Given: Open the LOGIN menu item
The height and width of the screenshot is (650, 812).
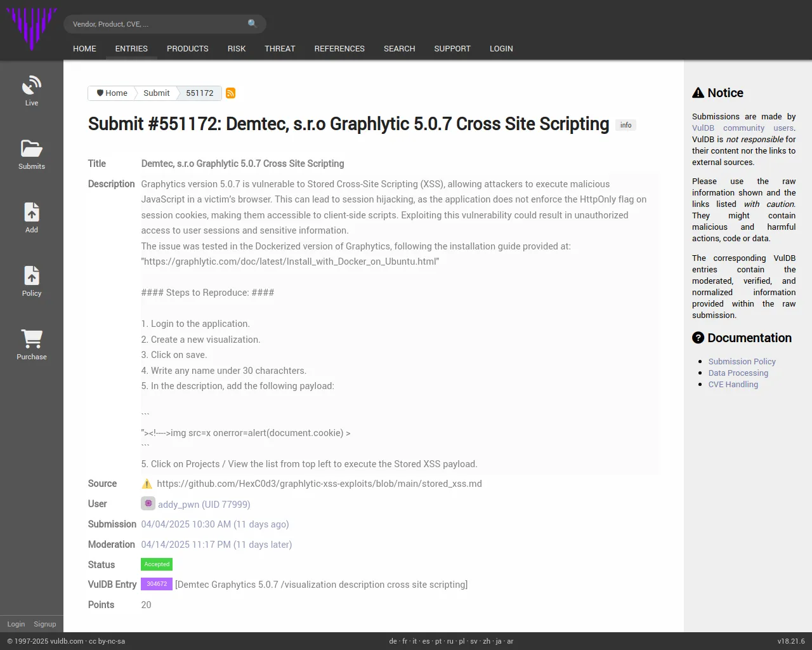Looking at the screenshot, I should [x=501, y=49].
